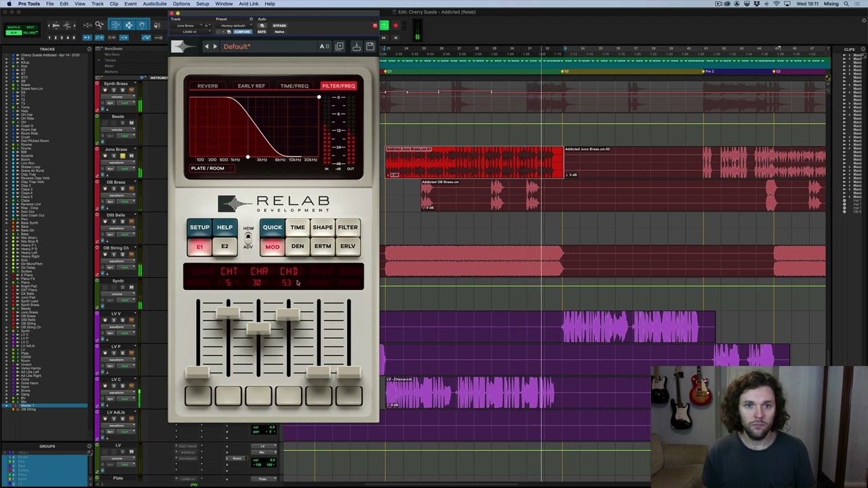Select the Scrubber speaker tool
The width and height of the screenshot is (868, 488).
157,25
